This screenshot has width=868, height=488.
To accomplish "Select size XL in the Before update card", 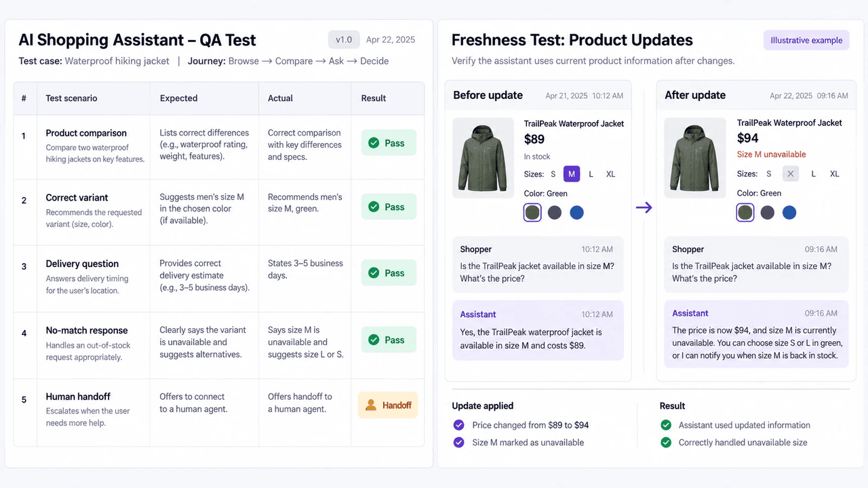I will click(611, 174).
